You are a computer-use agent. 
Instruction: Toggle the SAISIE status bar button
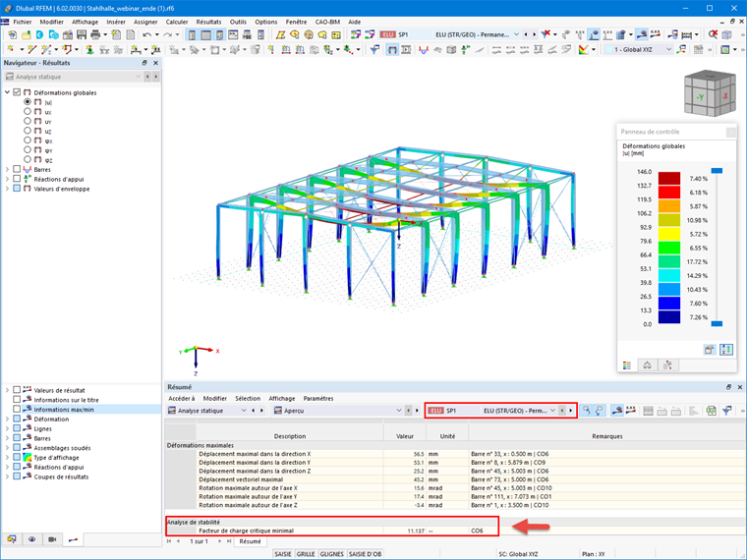click(x=282, y=554)
